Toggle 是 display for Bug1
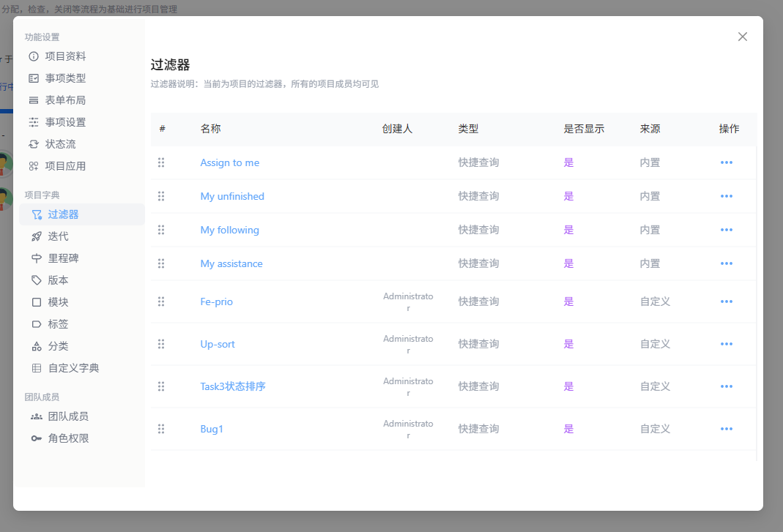 569,429
